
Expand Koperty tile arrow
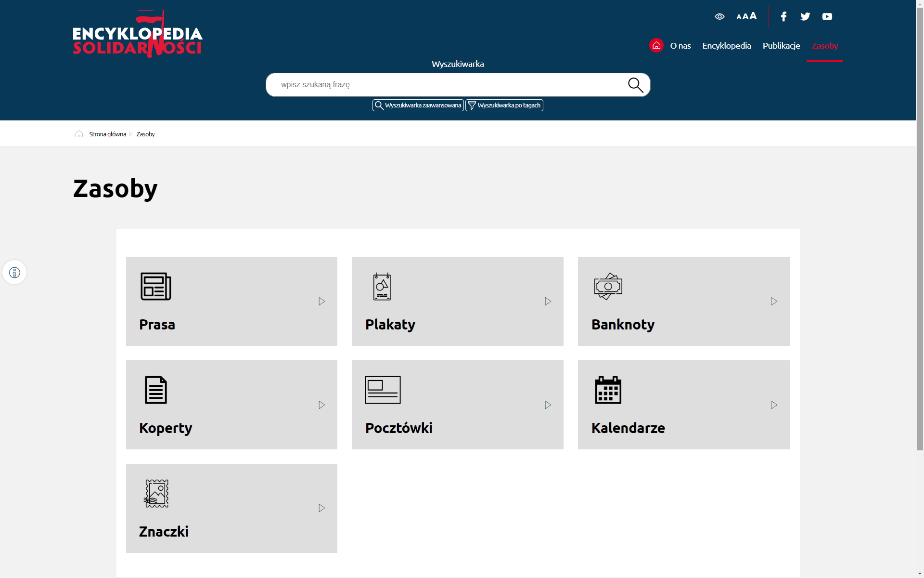pos(321,405)
